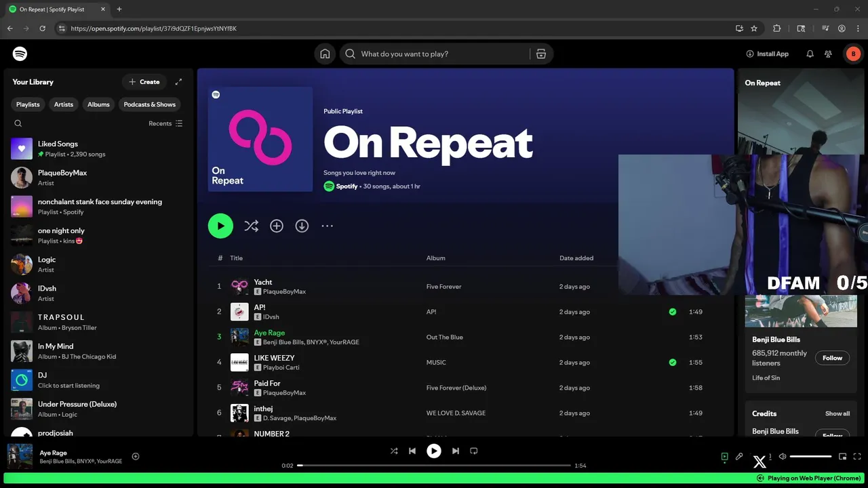Open Logic artist in library
Screen dimensions: 868x488
click(x=98, y=264)
